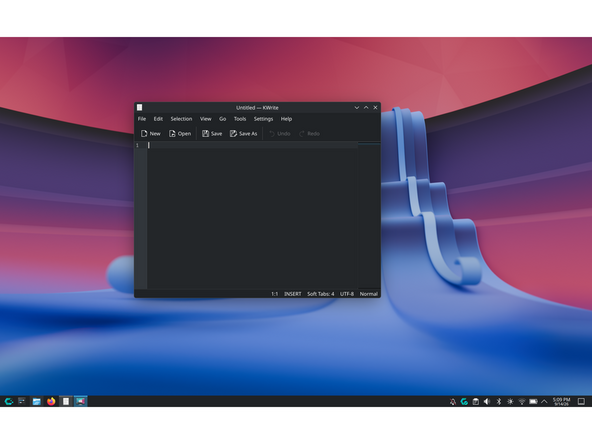Click the New document toolbar button
This screenshot has width=592, height=444.
click(150, 134)
